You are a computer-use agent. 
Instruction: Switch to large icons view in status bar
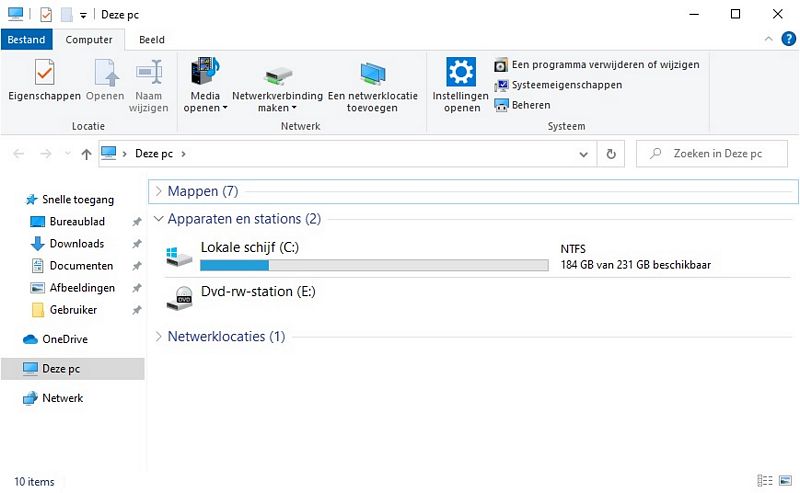coord(785,482)
